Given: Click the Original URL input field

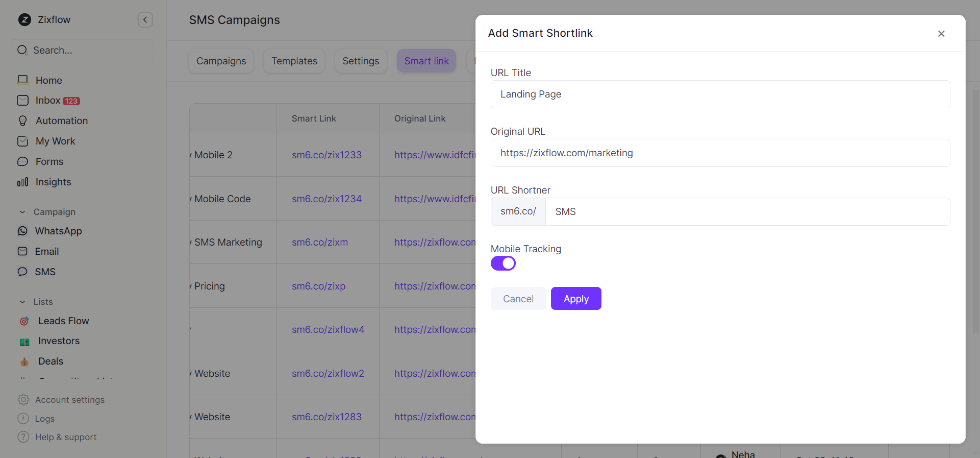Looking at the screenshot, I should (720, 153).
